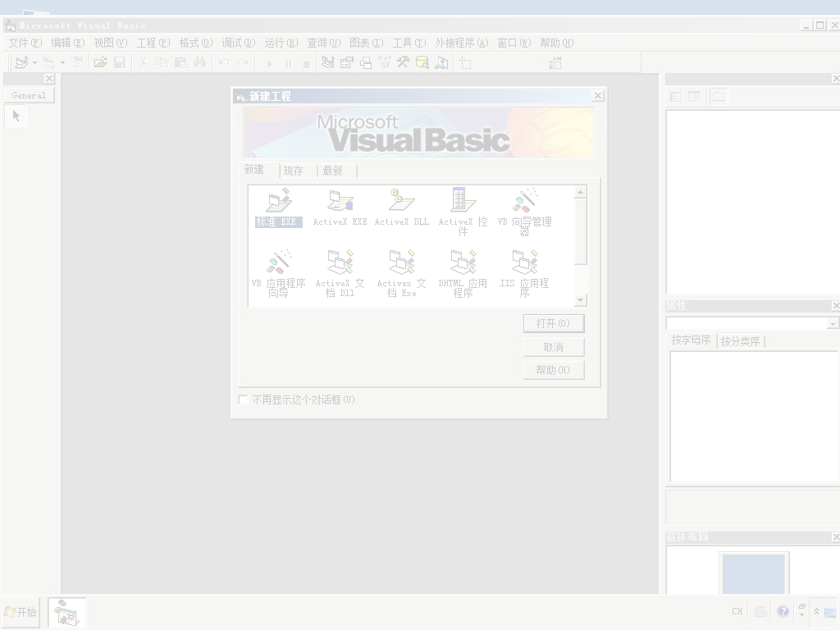Click the General toolbox tab button

point(29,95)
